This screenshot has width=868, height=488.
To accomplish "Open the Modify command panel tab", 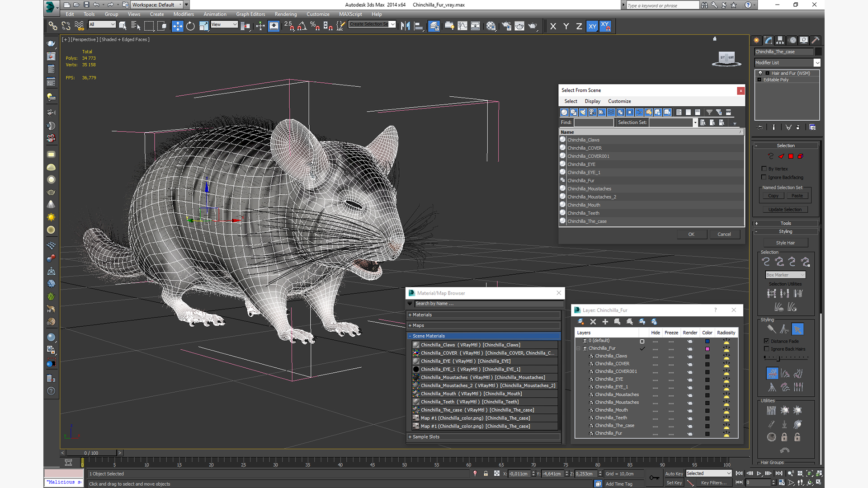I will 769,40.
